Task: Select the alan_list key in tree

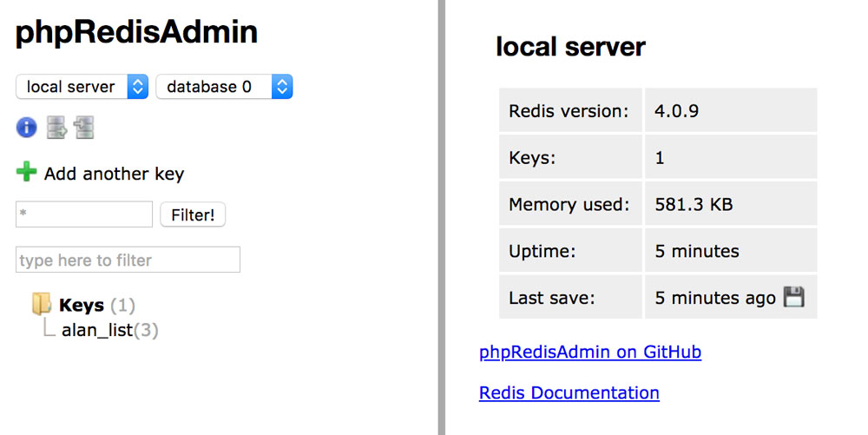Action: tap(97, 330)
